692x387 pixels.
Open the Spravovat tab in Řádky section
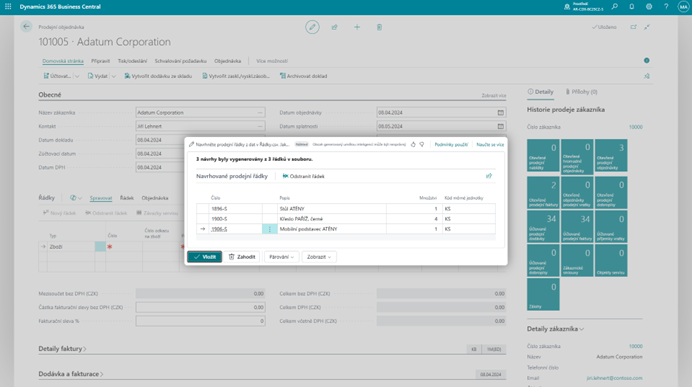(x=101, y=198)
